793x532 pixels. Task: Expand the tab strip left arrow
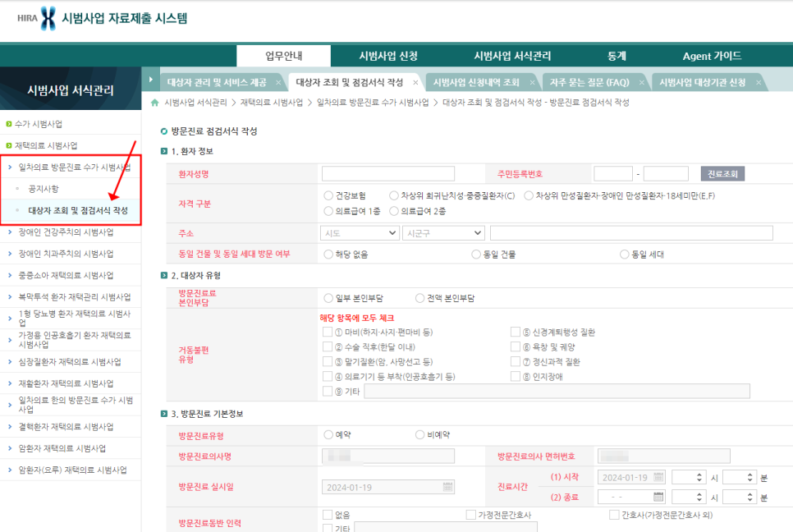[x=151, y=80]
